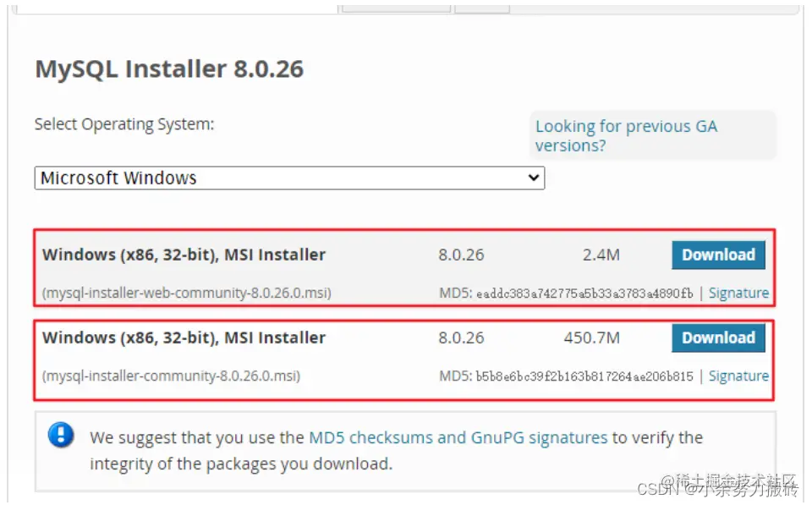
Task: Open the Microsoft Windows operating system dropdown
Action: tap(289, 178)
